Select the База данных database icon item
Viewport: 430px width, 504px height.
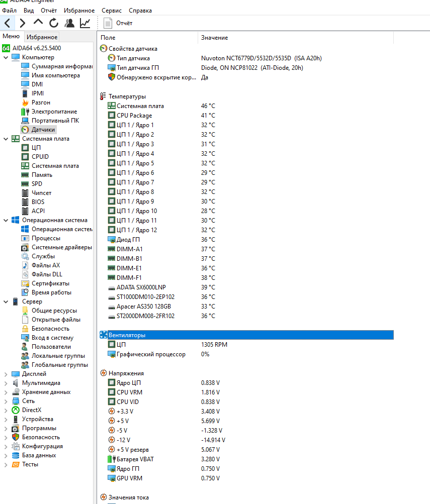pos(34,455)
